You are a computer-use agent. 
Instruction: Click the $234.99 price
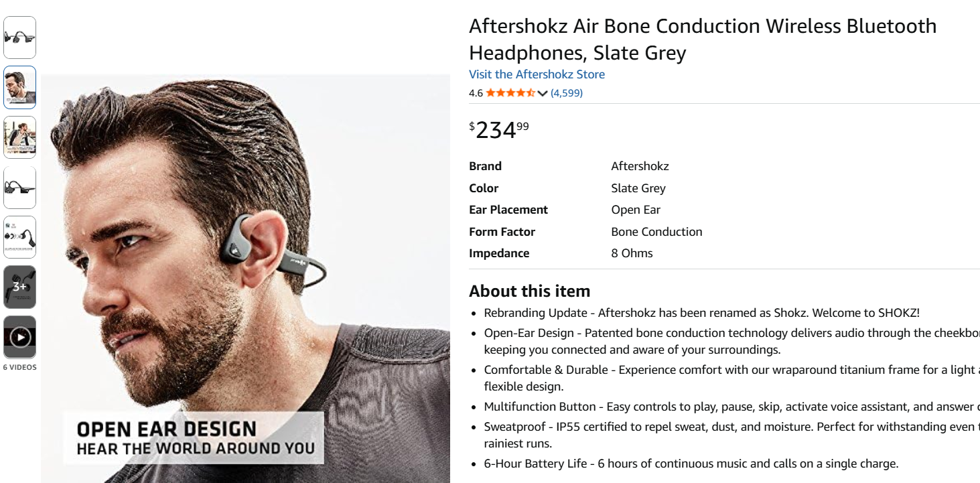click(499, 129)
